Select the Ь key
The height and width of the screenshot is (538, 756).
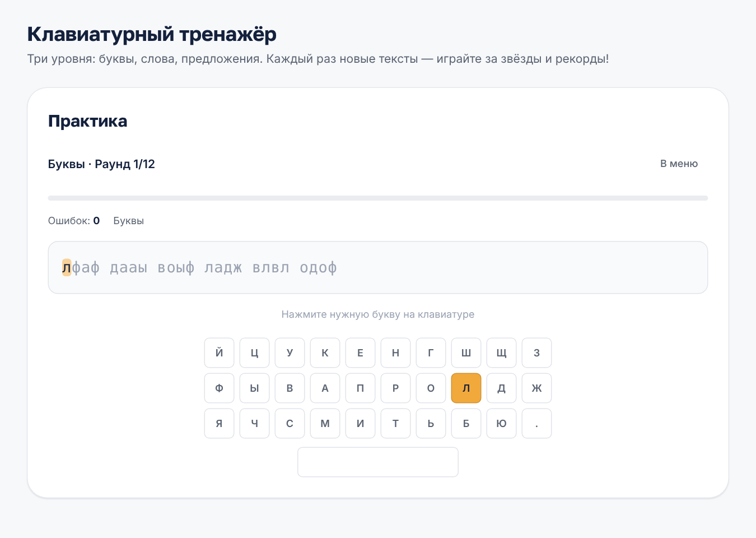coord(431,423)
